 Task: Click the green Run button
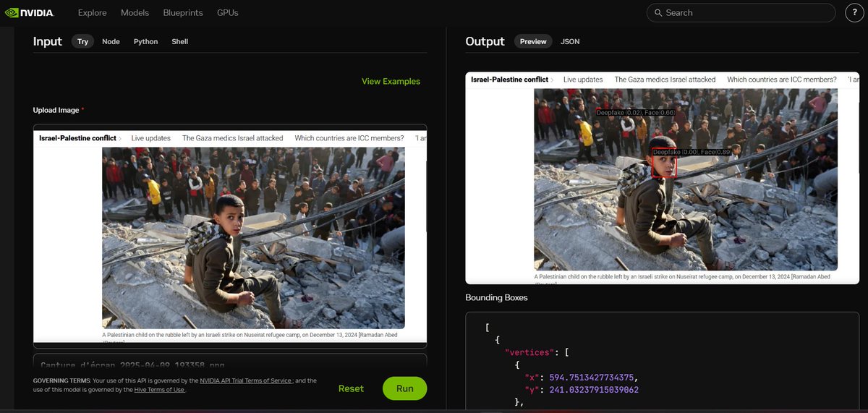(x=405, y=388)
